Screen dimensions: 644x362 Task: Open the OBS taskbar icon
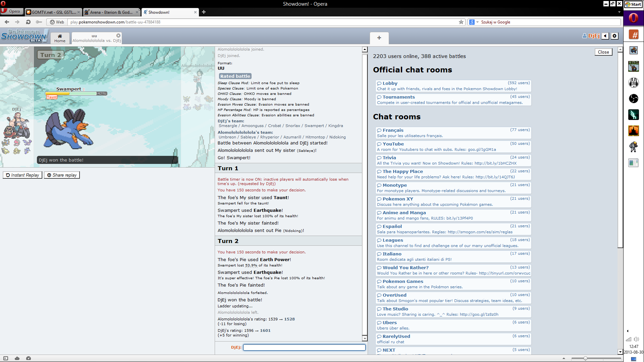633,99
